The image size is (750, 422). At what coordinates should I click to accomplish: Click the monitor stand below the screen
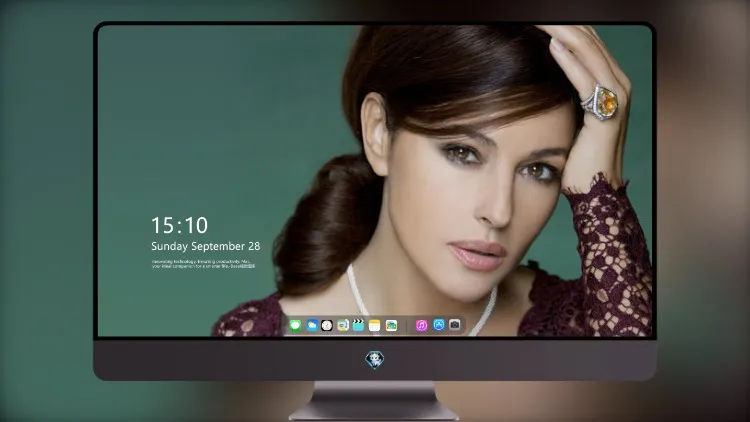point(374,401)
